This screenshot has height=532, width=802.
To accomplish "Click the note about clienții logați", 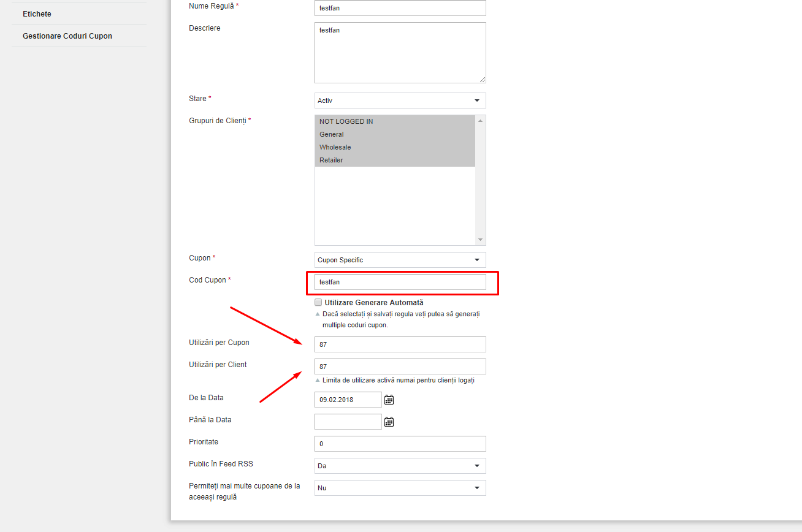I will coord(398,380).
